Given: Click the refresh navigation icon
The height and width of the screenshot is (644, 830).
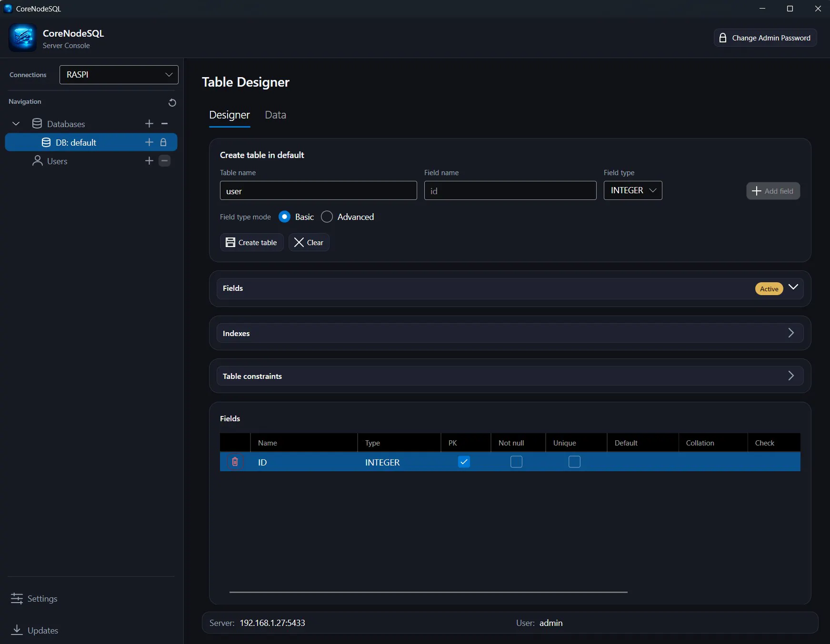Looking at the screenshot, I should pos(172,102).
